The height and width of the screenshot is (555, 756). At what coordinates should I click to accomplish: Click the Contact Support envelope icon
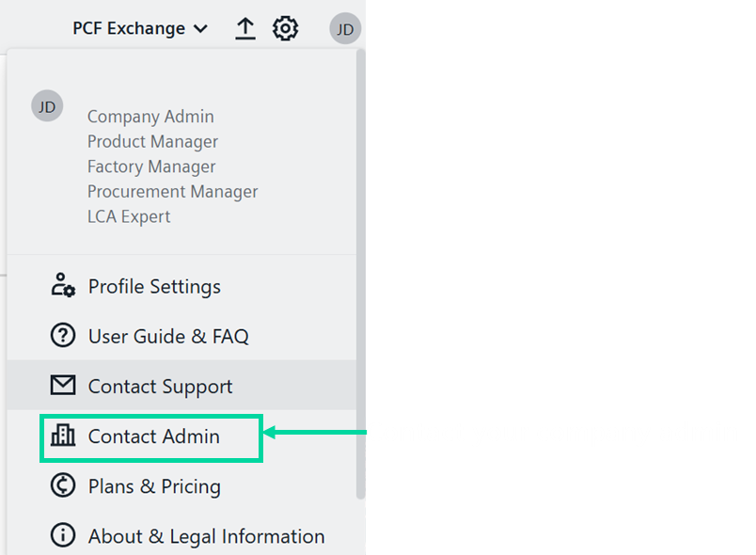click(x=63, y=386)
